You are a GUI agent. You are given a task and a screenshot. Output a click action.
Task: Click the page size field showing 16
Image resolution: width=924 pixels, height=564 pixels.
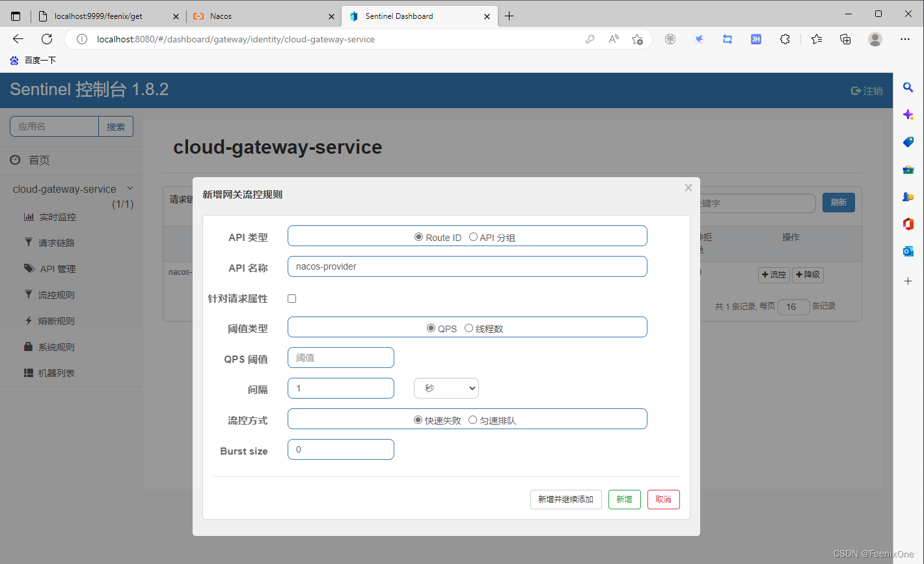point(794,307)
